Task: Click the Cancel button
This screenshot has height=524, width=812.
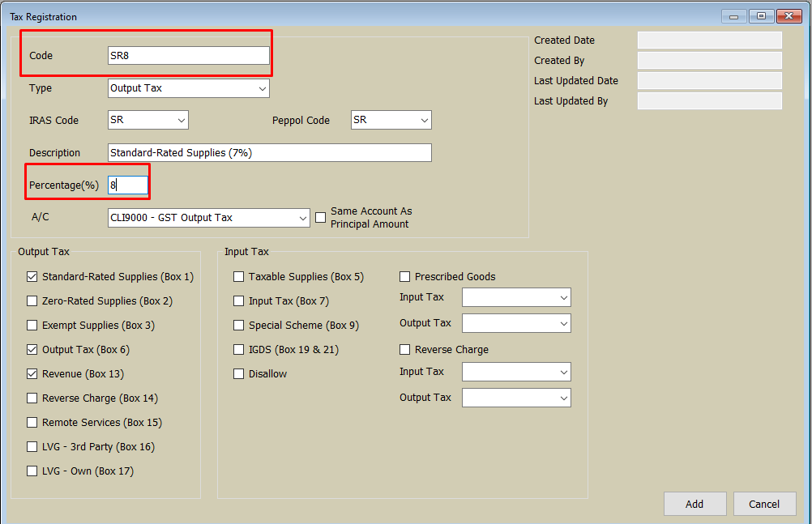Action: click(764, 504)
